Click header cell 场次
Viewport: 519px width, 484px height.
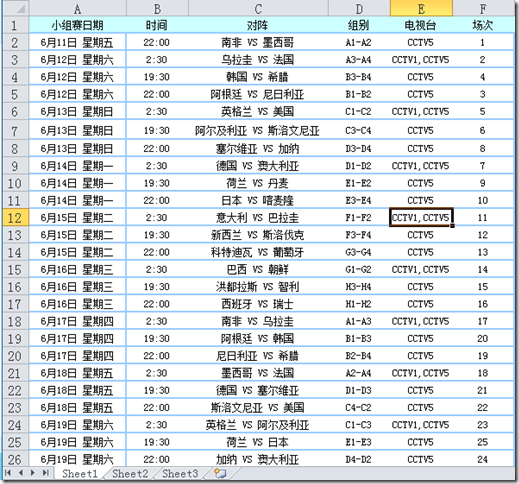(x=483, y=25)
